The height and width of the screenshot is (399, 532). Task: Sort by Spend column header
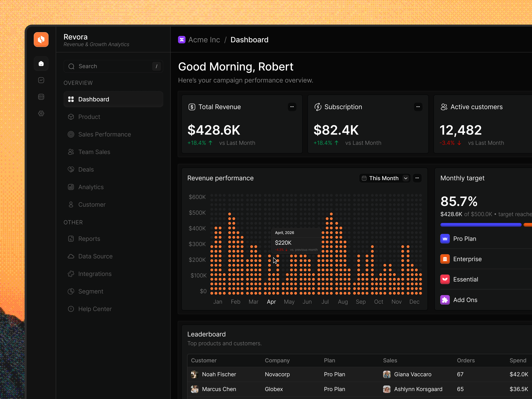point(518,360)
